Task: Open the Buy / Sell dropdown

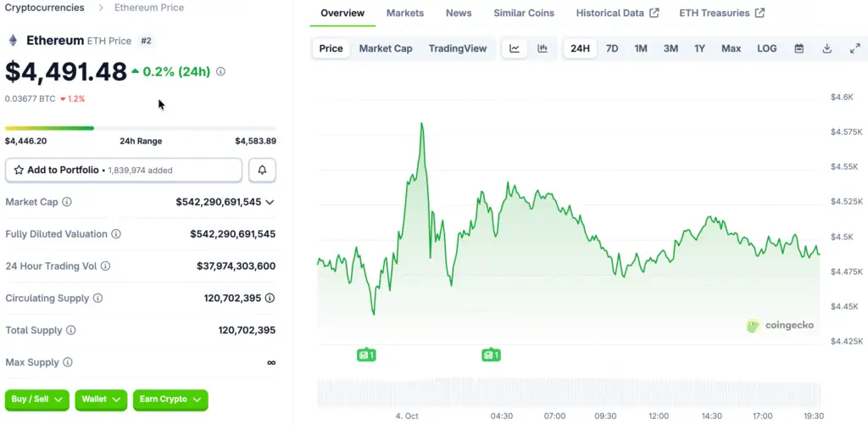Action: (36, 400)
